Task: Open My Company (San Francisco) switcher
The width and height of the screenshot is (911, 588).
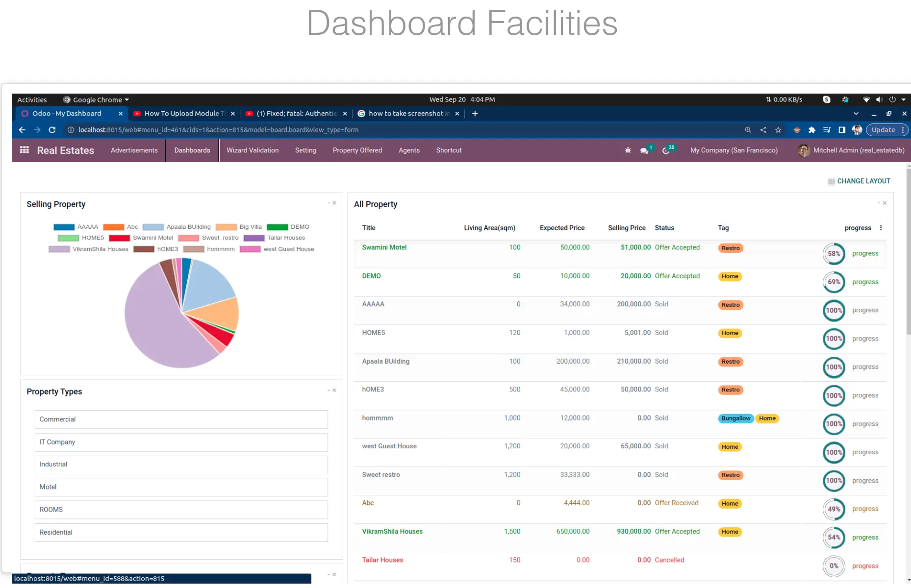Action: 734,150
